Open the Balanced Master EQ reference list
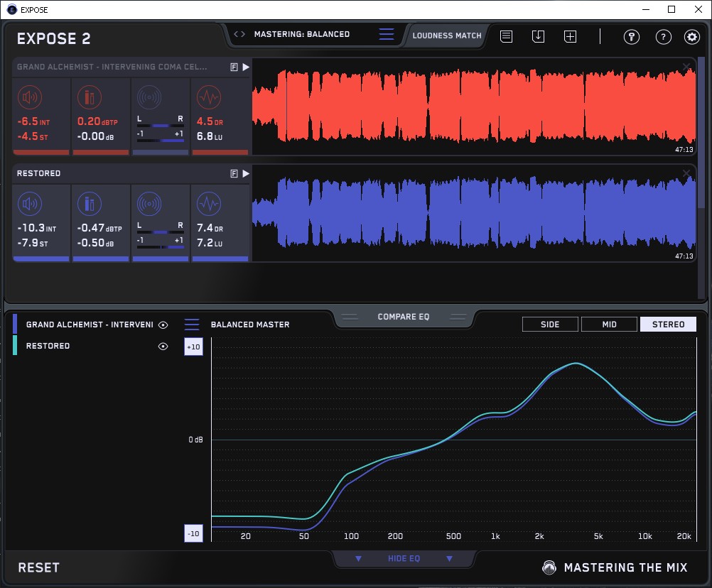Image resolution: width=712 pixels, height=588 pixels. point(192,325)
